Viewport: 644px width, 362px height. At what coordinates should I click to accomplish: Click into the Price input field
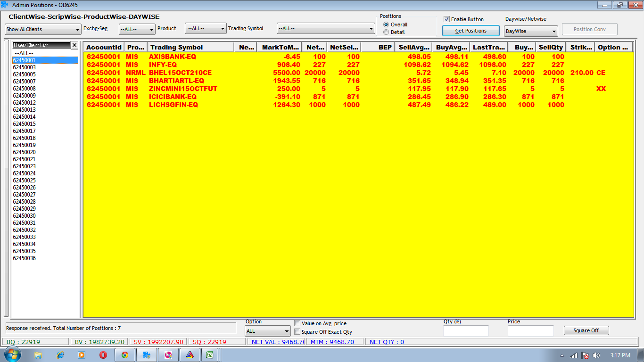coord(531,331)
